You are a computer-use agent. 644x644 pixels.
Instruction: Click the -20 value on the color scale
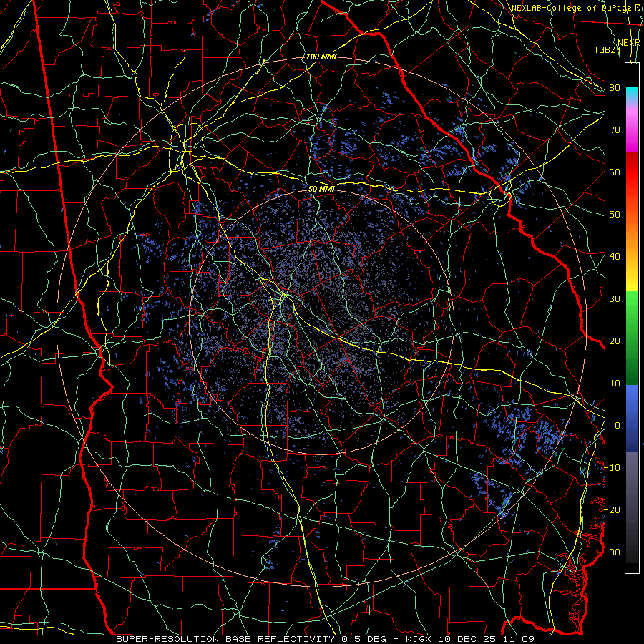pyautogui.click(x=612, y=510)
